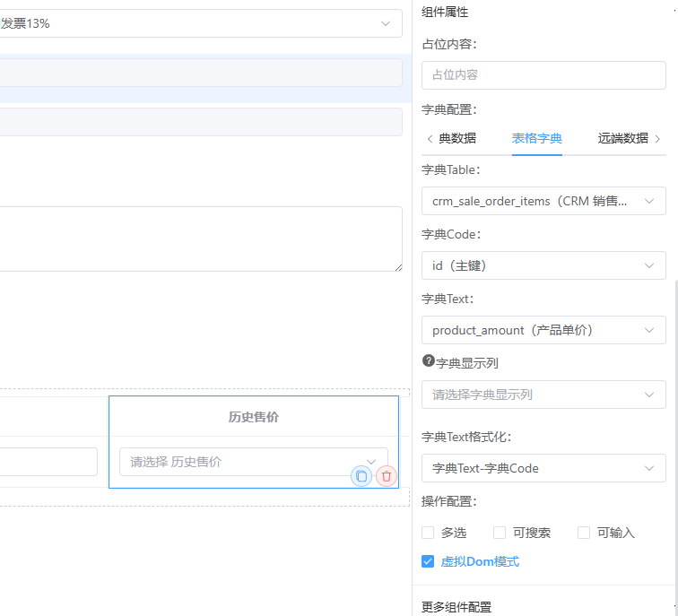
Task: Uncheck the 虚拟Dom模式 checkbox
Action: (428, 561)
